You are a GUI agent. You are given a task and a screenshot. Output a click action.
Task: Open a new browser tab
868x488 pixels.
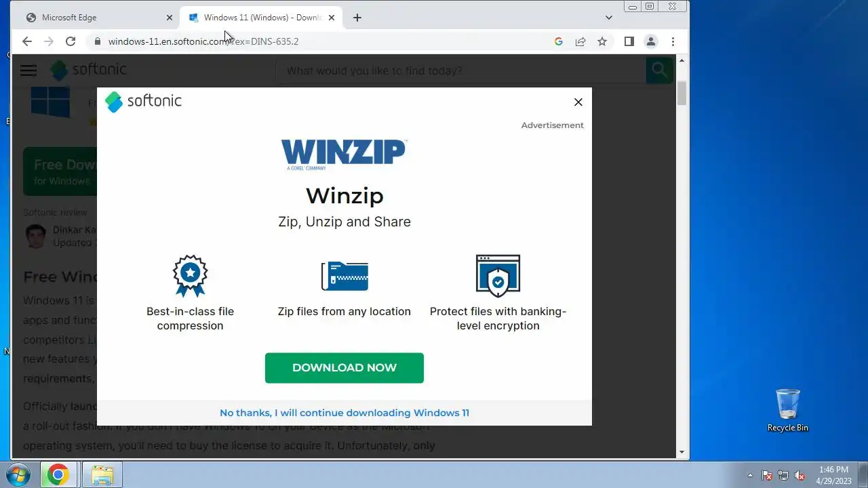357,18
